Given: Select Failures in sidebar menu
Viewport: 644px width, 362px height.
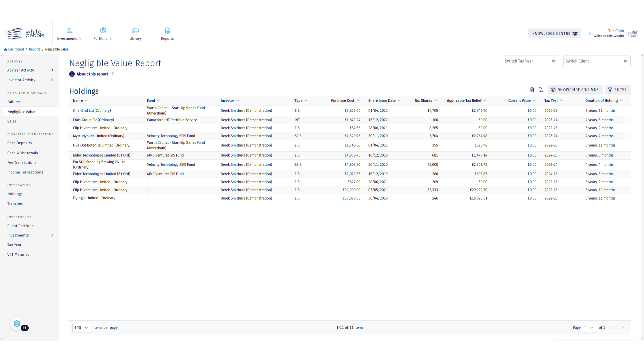Looking at the screenshot, I should click(14, 102).
